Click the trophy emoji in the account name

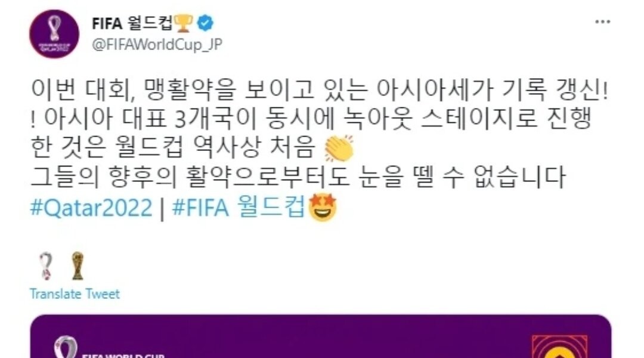(x=183, y=23)
